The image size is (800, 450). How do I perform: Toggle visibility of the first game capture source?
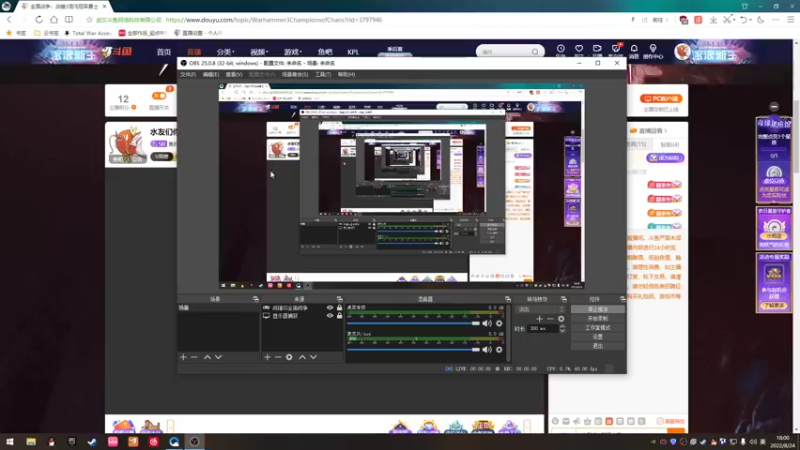[x=330, y=308]
